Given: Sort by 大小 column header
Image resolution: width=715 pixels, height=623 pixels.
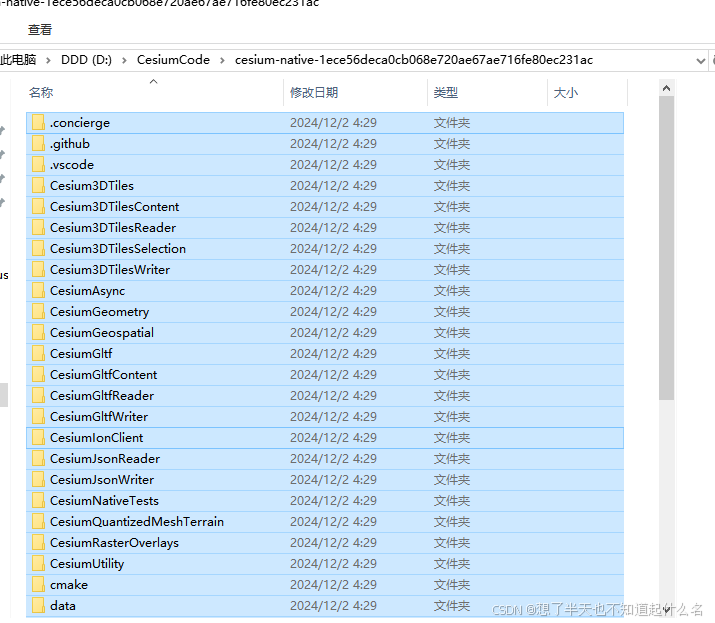Looking at the screenshot, I should pos(565,93).
